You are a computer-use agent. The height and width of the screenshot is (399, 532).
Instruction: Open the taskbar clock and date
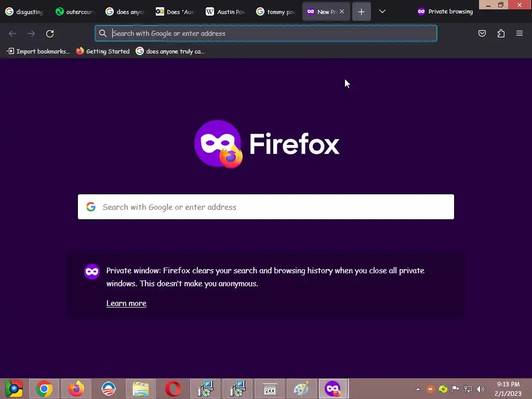click(x=508, y=389)
